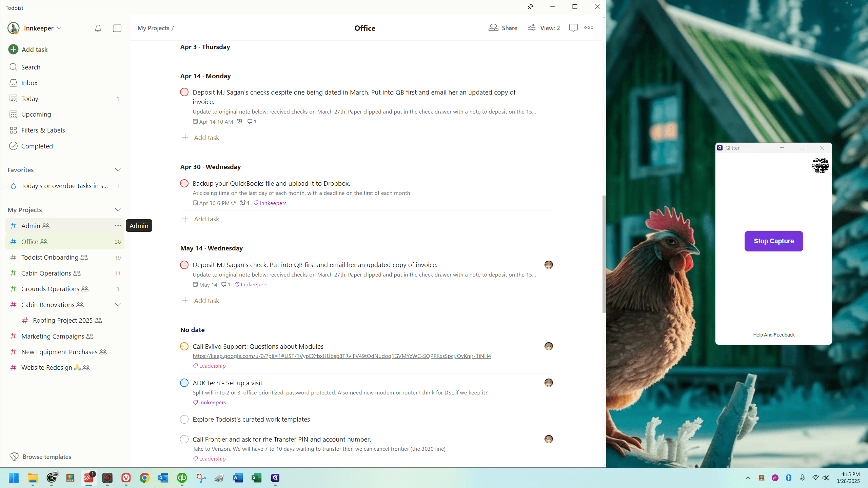868x488 pixels.
Task: Open the View options settings
Action: click(x=544, y=28)
